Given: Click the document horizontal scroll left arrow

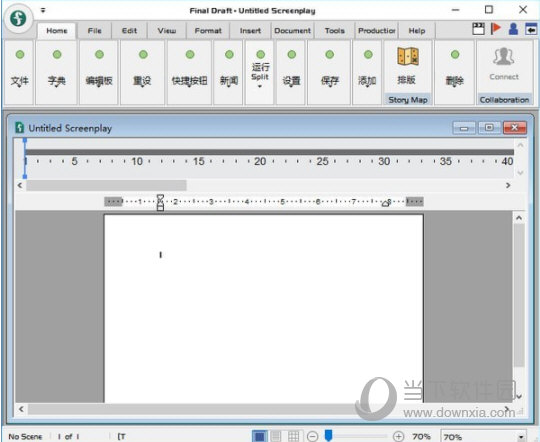Looking at the screenshot, I should pyautogui.click(x=21, y=409).
